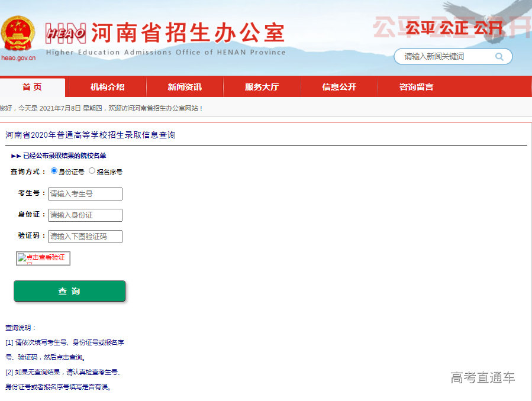Screen dimensions: 532x401
Task: Open the 机构介绍 menu
Action: pyautogui.click(x=107, y=86)
